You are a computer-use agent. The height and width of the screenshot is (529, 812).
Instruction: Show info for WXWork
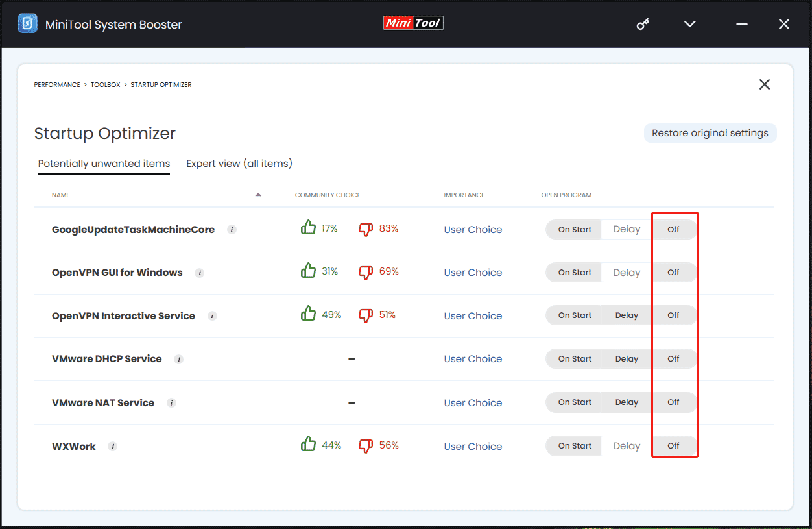113,447
